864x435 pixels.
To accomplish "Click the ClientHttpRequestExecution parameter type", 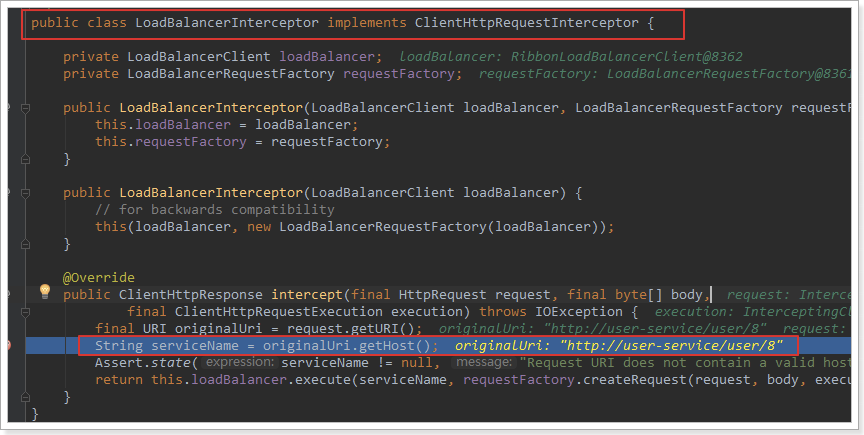I will [278, 312].
